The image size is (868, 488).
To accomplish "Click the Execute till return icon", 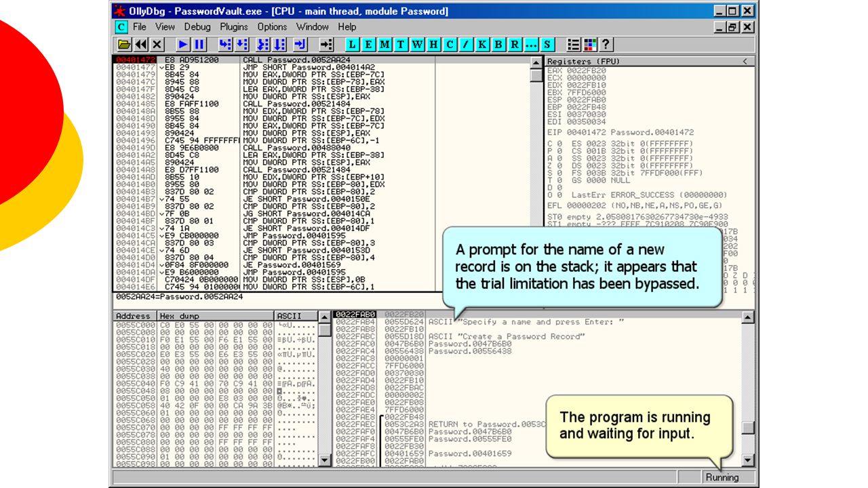I will pos(301,45).
